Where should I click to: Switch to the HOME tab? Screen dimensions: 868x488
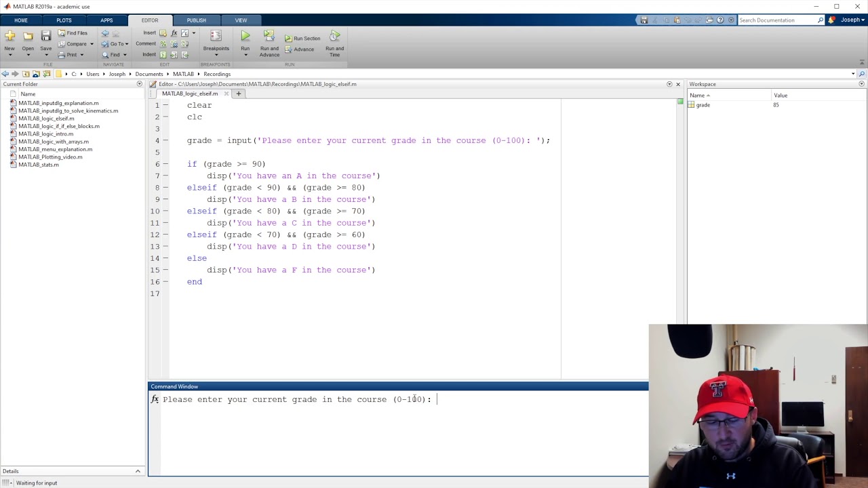tap(21, 20)
